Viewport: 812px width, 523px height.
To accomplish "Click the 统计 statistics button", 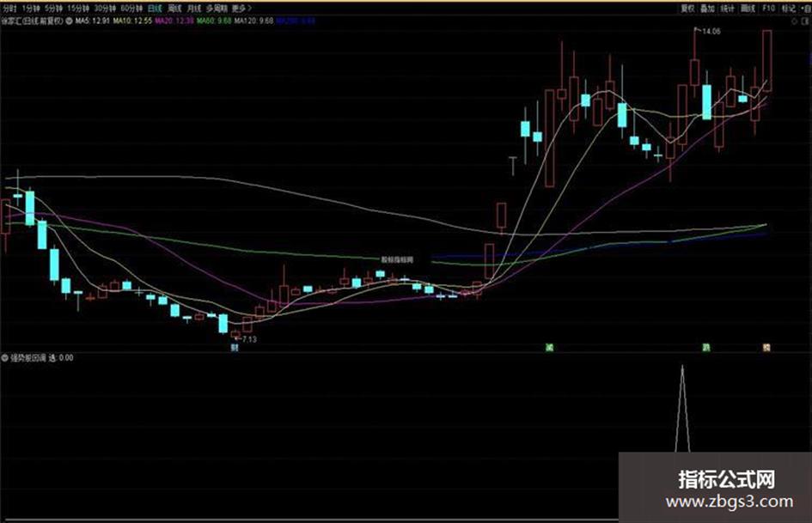I will pyautogui.click(x=728, y=9).
